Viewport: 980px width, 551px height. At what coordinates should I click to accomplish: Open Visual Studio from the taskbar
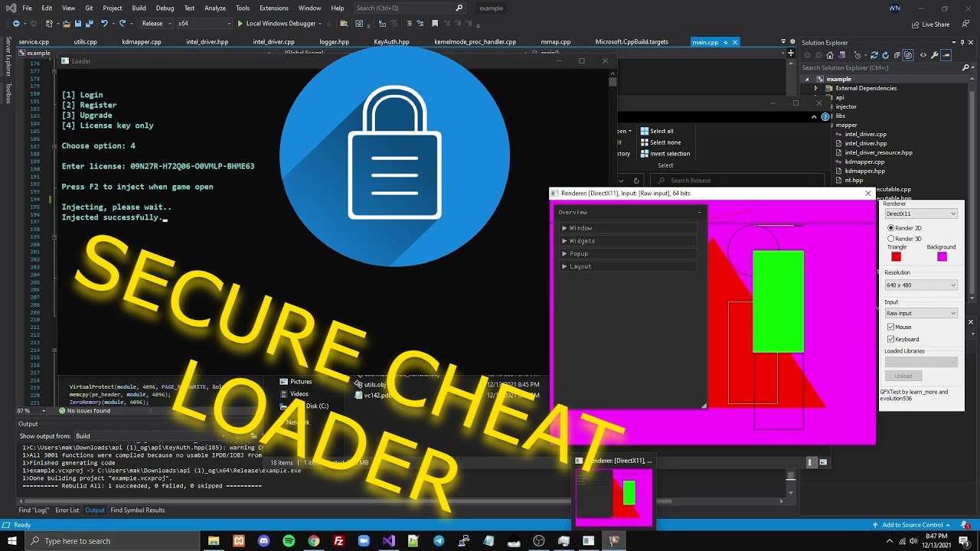pyautogui.click(x=389, y=540)
